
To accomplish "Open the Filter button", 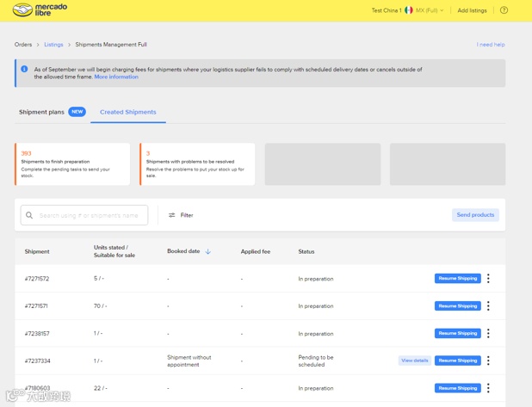I will click(x=181, y=215).
